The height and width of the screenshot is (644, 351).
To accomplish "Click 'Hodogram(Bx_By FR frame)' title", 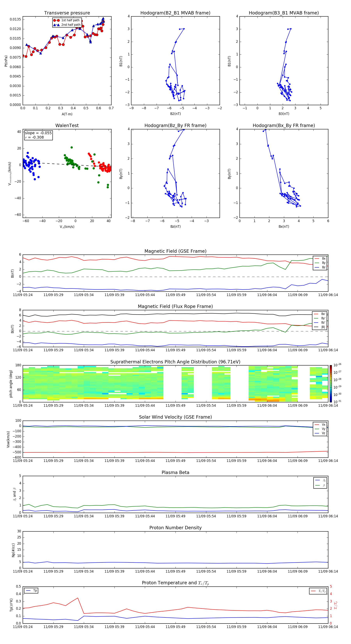I will click(x=284, y=125).
